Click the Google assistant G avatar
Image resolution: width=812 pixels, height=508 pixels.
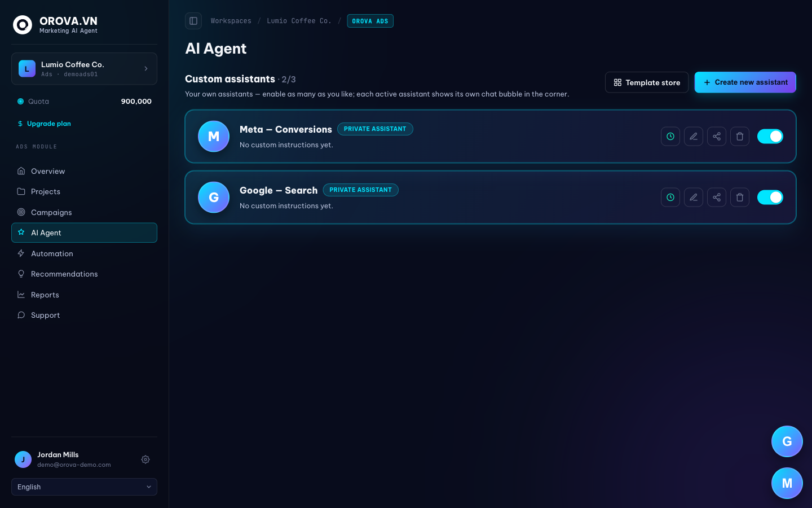(x=214, y=197)
